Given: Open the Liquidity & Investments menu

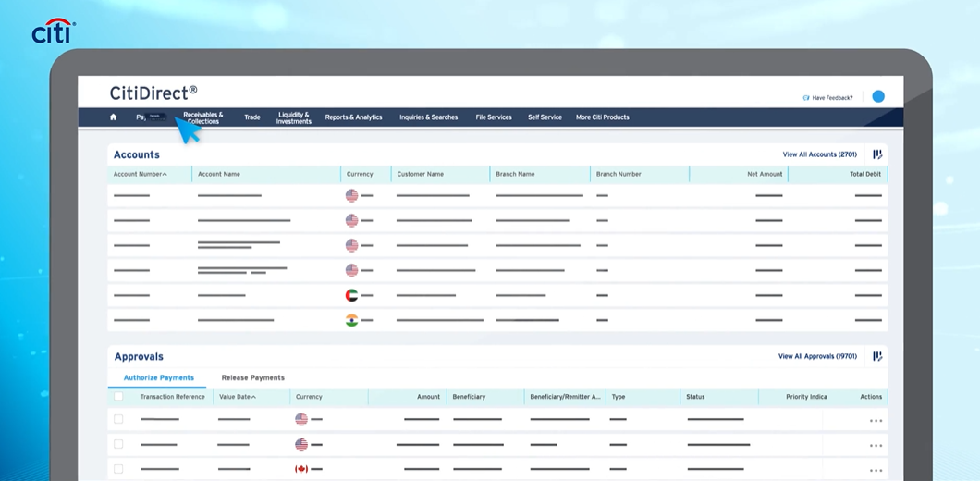Looking at the screenshot, I should (294, 118).
